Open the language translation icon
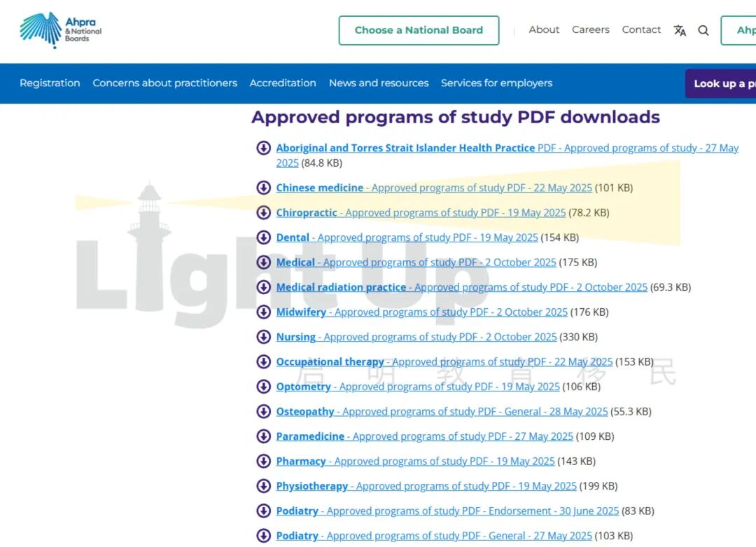 tap(680, 30)
